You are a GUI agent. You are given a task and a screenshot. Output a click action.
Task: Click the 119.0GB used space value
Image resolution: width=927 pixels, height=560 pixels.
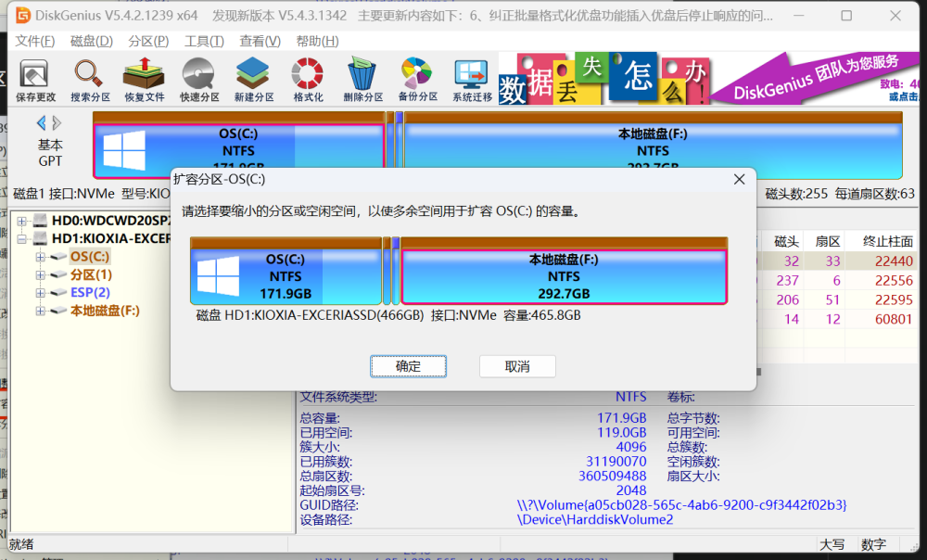(x=621, y=433)
